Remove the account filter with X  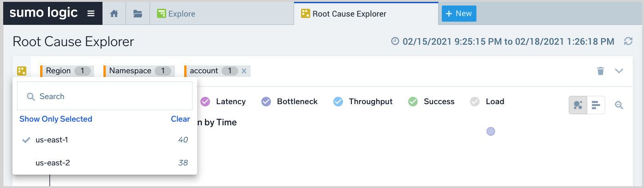244,71
